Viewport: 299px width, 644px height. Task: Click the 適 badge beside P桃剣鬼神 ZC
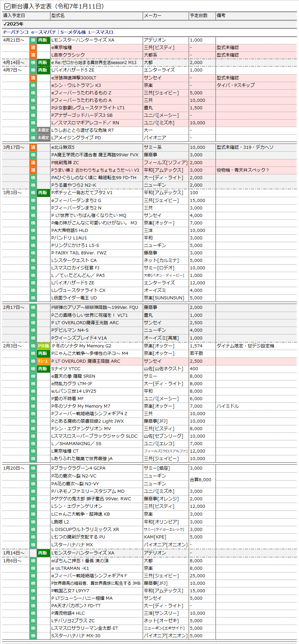pyautogui.click(x=33, y=163)
